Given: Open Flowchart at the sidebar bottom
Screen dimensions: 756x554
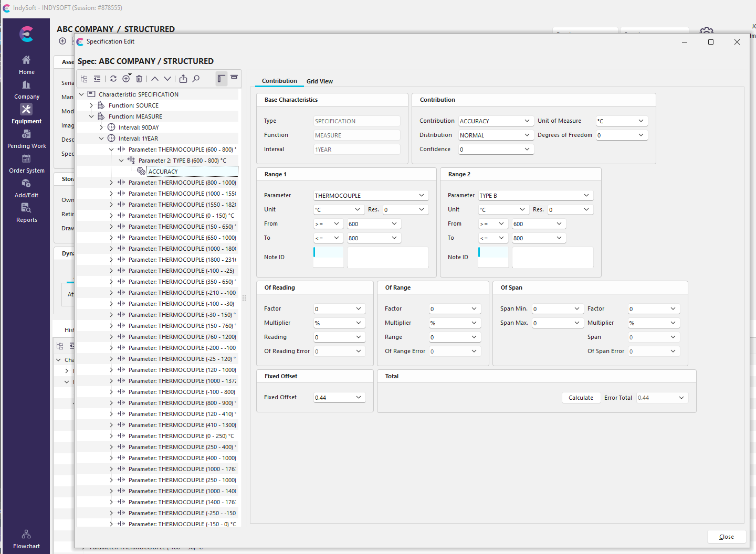Looking at the screenshot, I should click(26, 539).
